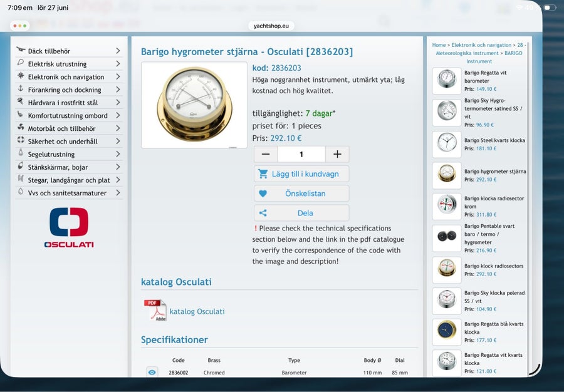Expand the Säkerhet och underhåll chevron
The width and height of the screenshot is (564, 392).
pos(118,141)
